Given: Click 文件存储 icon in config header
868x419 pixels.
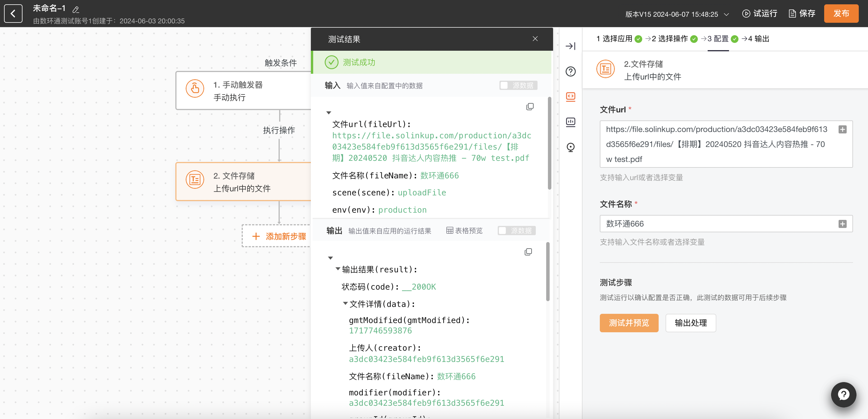Looking at the screenshot, I should 605,69.
